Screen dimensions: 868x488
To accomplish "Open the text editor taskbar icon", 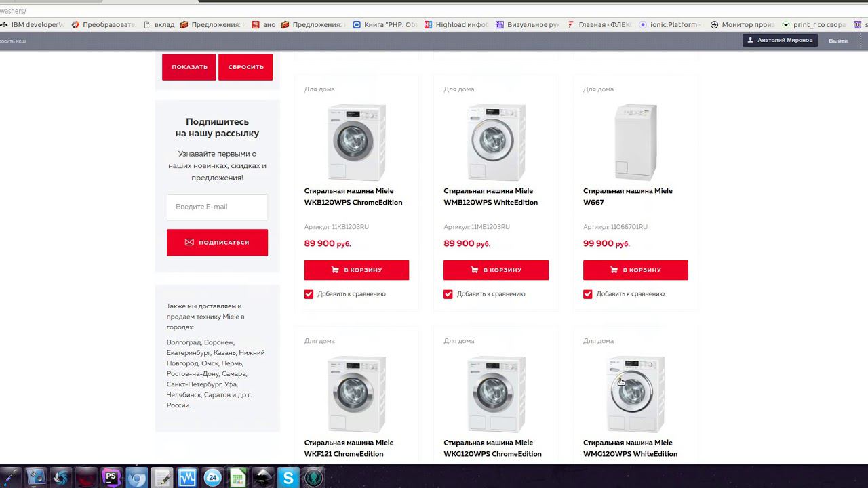I will (x=162, y=478).
